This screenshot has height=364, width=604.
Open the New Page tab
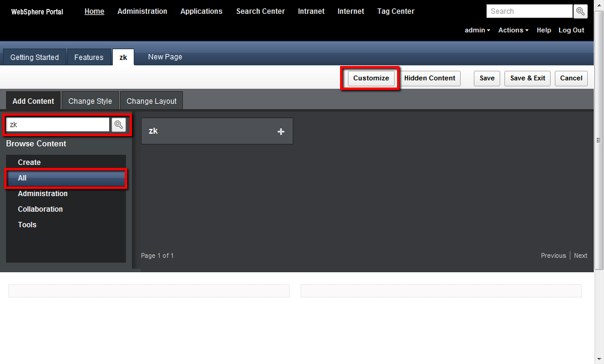(x=165, y=56)
